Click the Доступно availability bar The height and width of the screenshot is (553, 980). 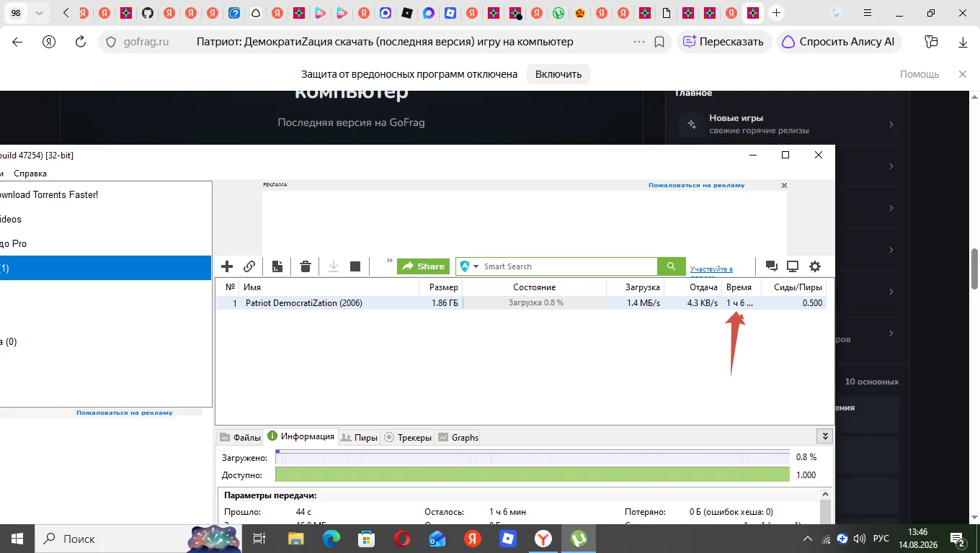[533, 475]
